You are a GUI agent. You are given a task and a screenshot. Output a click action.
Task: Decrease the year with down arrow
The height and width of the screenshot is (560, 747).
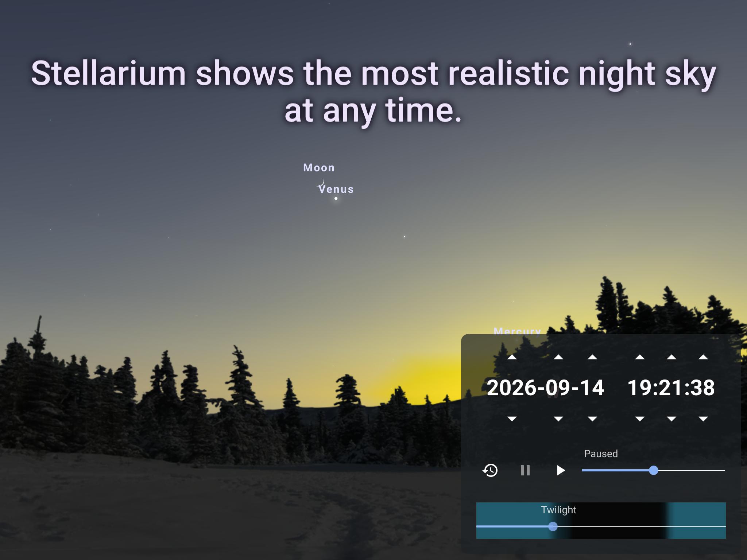512,419
